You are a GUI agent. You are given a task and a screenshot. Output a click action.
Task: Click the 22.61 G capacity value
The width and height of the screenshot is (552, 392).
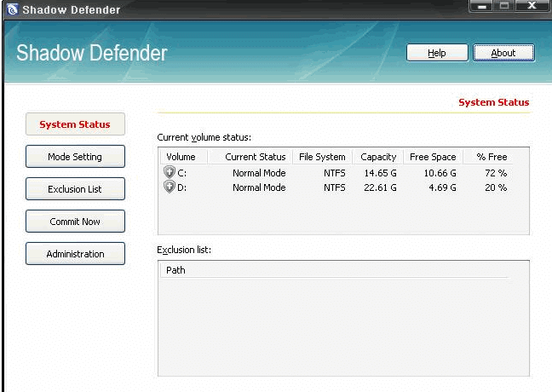[380, 187]
